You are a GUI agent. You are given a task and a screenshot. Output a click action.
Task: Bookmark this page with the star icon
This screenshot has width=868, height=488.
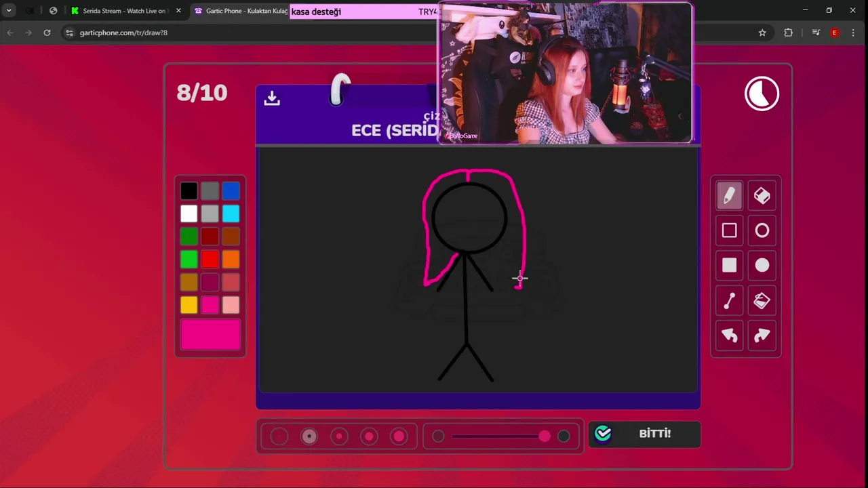[762, 33]
